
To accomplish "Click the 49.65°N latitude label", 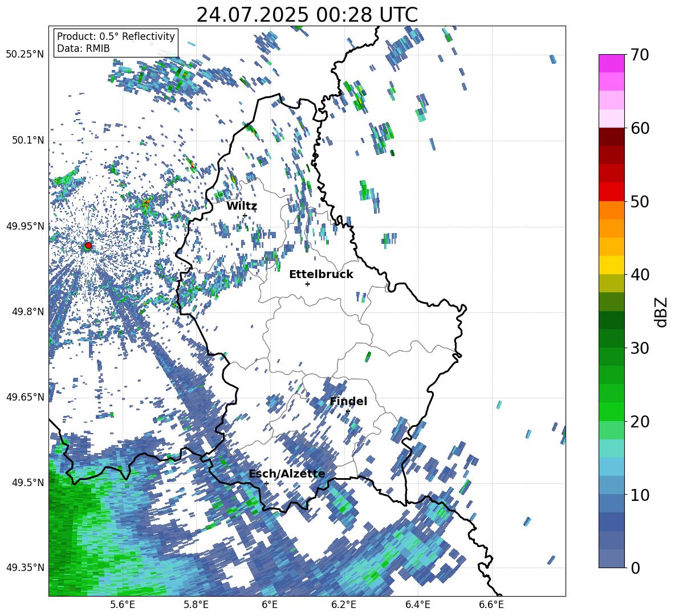I will tap(25, 397).
